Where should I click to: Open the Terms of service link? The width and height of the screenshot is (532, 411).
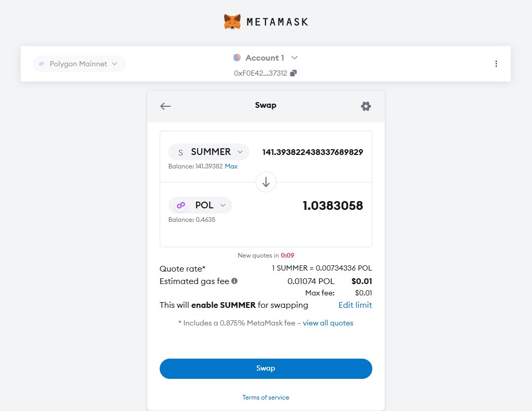265,397
